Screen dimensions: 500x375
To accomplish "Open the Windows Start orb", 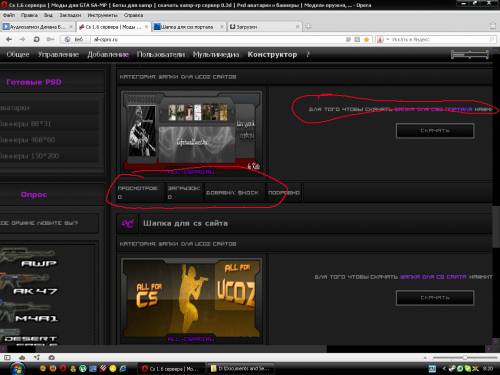I will click(17, 369).
